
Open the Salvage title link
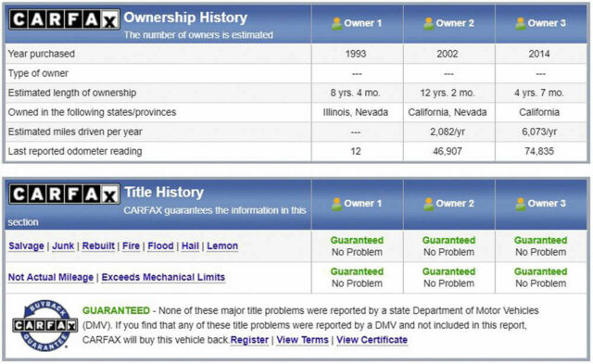[26, 246]
